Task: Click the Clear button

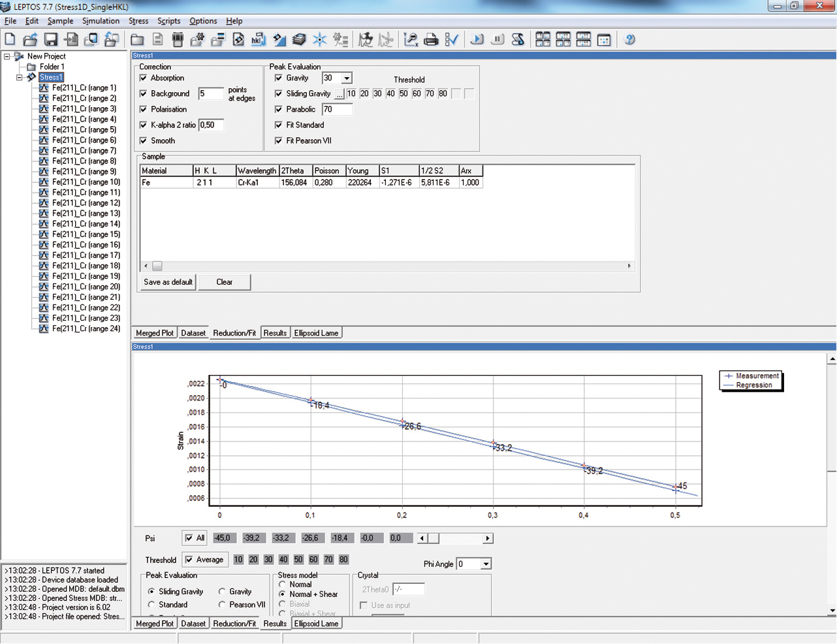Action: coord(224,282)
